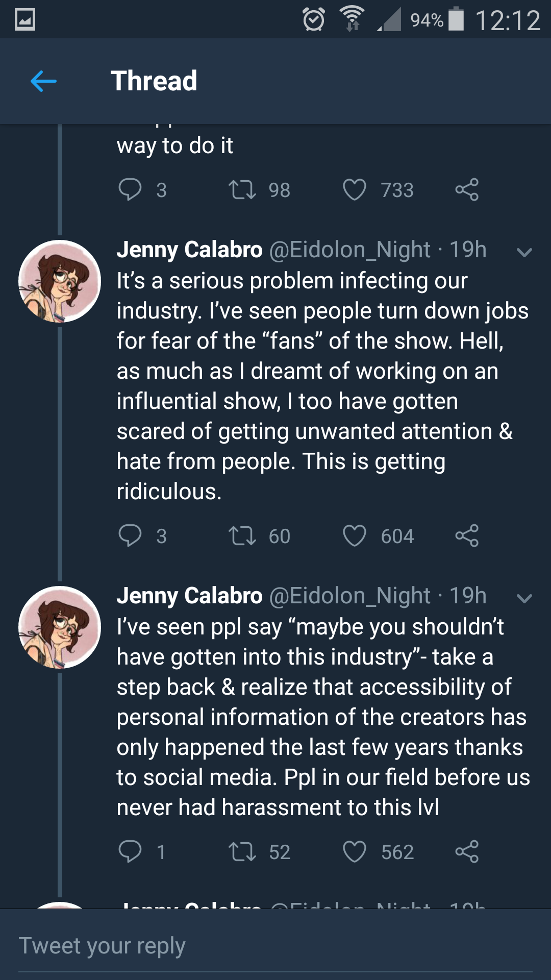Reply to the "I've seen ppl say" tweet
The width and height of the screenshot is (551, 980).
[130, 851]
